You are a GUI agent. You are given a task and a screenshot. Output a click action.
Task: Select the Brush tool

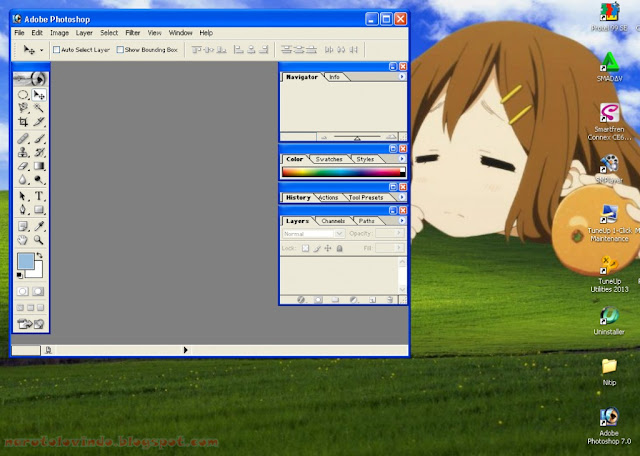pos(39,139)
